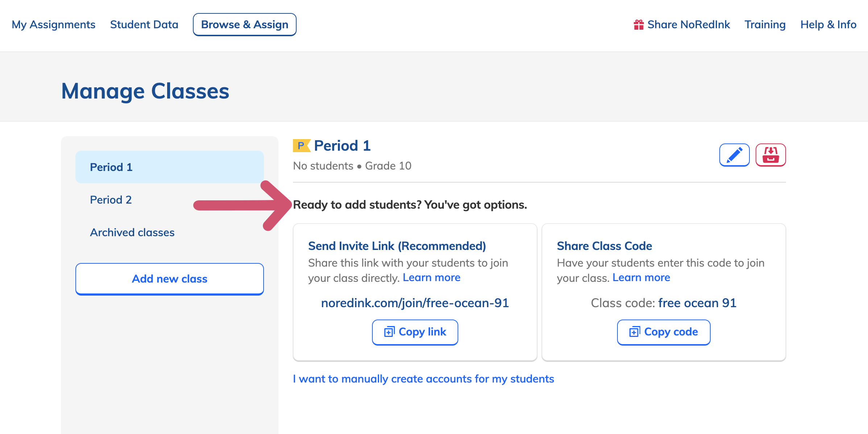The width and height of the screenshot is (868, 434).
Task: Click manually create accounts for students link
Action: coord(423,379)
